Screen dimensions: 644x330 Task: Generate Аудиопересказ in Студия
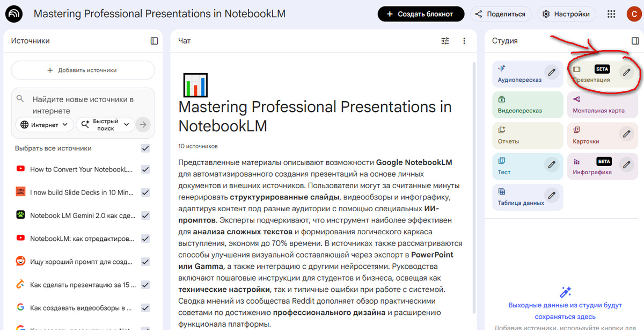click(x=528, y=75)
